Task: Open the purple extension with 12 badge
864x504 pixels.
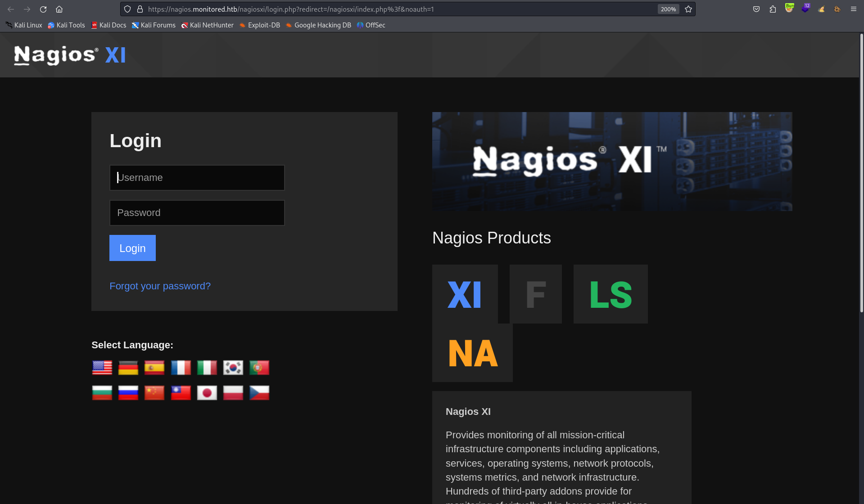Action: (805, 9)
